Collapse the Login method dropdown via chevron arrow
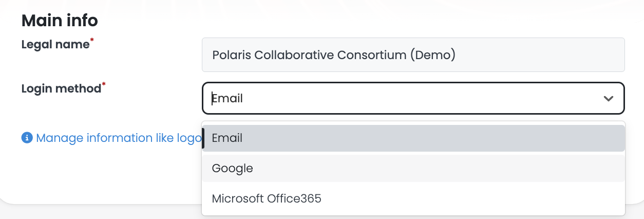This screenshot has width=644, height=219. click(x=609, y=98)
